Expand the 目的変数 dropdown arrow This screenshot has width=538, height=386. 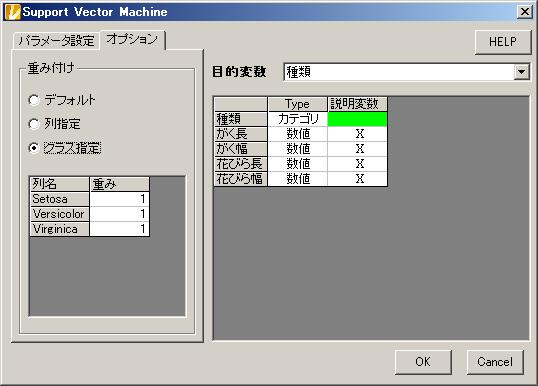(x=522, y=72)
